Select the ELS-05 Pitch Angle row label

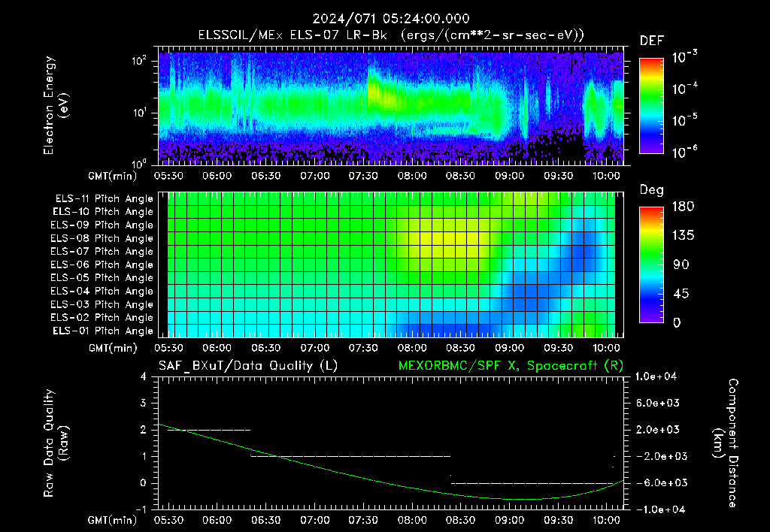pos(102,278)
